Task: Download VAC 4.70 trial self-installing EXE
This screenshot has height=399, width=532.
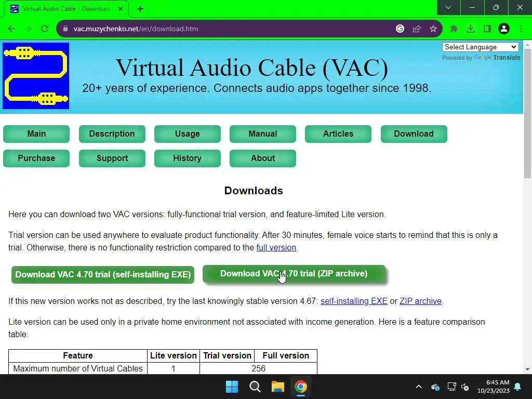Action: point(103,274)
